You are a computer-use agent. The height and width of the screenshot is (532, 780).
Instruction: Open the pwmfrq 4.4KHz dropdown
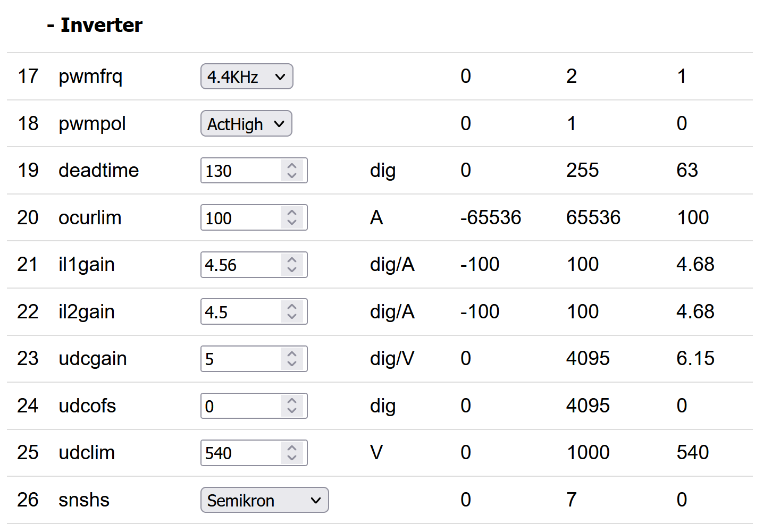pos(247,77)
